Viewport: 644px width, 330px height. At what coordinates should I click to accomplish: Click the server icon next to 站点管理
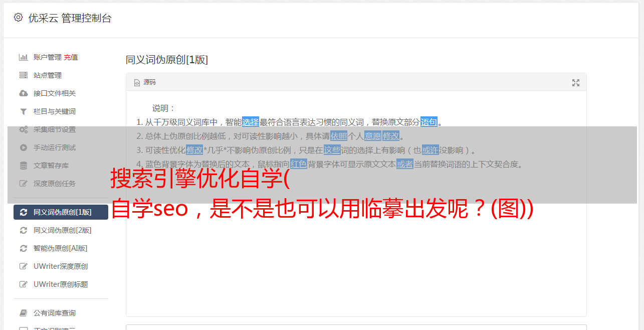[x=23, y=75]
